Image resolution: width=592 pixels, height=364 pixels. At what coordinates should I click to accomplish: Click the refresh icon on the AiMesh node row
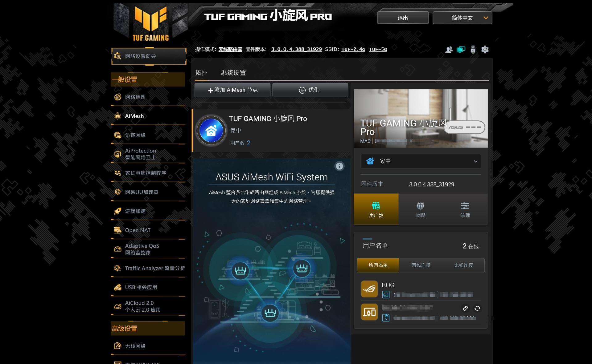pos(477,308)
